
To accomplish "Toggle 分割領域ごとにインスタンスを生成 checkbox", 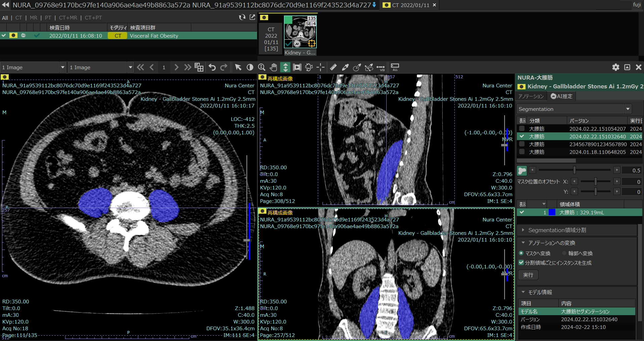I will click(521, 263).
